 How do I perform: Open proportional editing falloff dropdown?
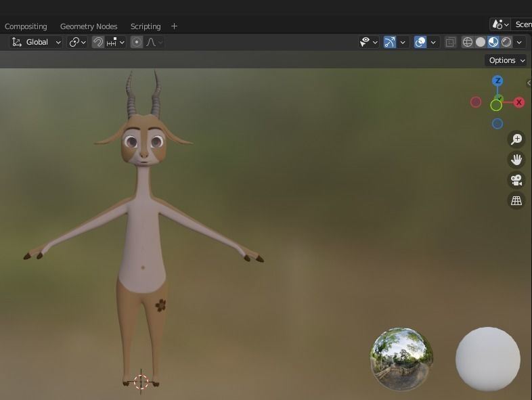(154, 42)
